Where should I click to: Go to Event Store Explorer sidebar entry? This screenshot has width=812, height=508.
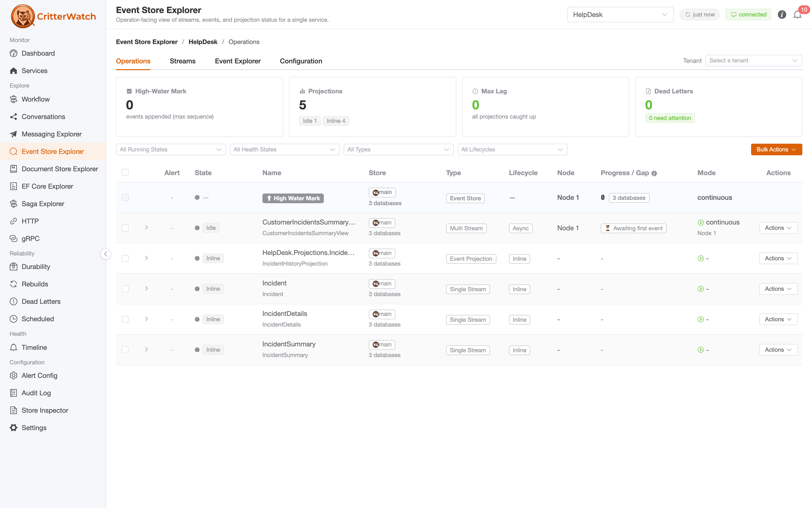pyautogui.click(x=53, y=152)
